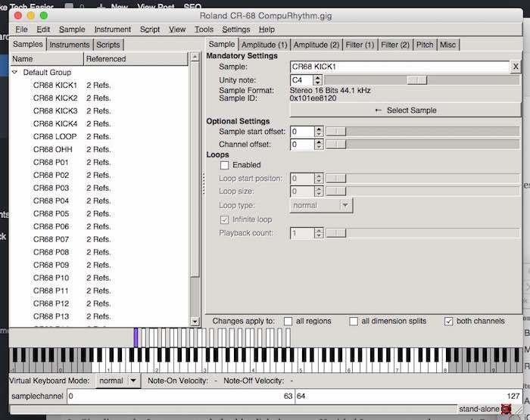Open the Help menu
Image resolution: width=530 pixels, height=420 pixels.
click(x=267, y=30)
